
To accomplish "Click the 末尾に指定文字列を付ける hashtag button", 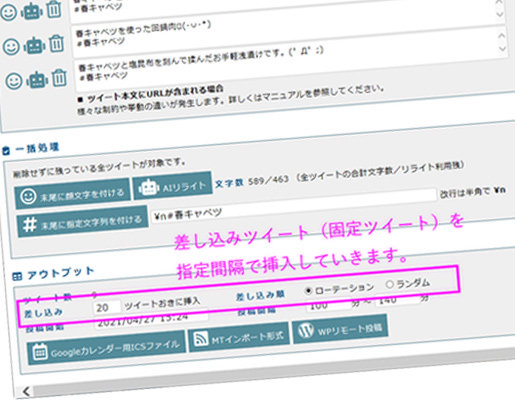I will 83,222.
